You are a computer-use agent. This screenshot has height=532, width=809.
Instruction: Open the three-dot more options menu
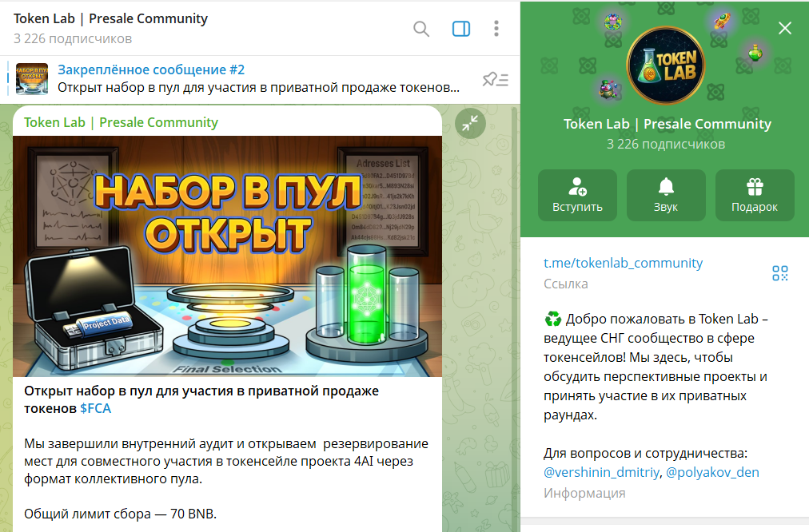pos(496,29)
